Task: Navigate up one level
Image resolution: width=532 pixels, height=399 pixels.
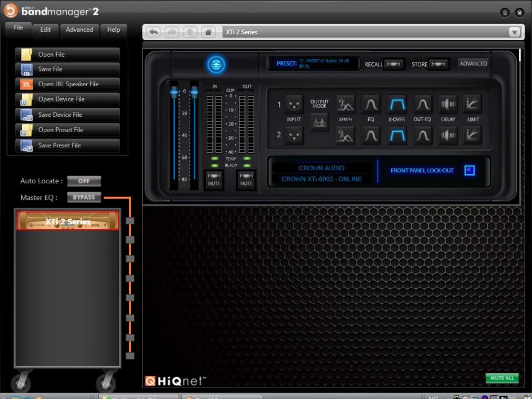Action: click(190, 32)
